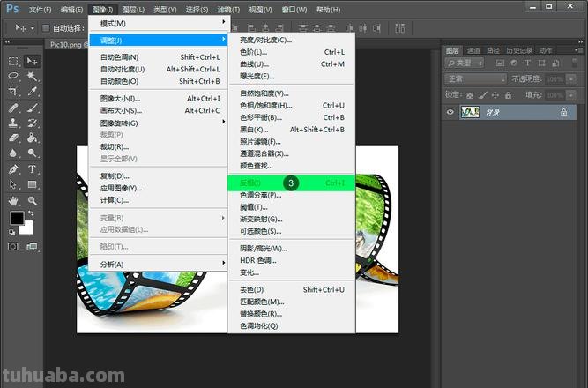
Task: Open the layers panel flyout menu
Action: 577,50
